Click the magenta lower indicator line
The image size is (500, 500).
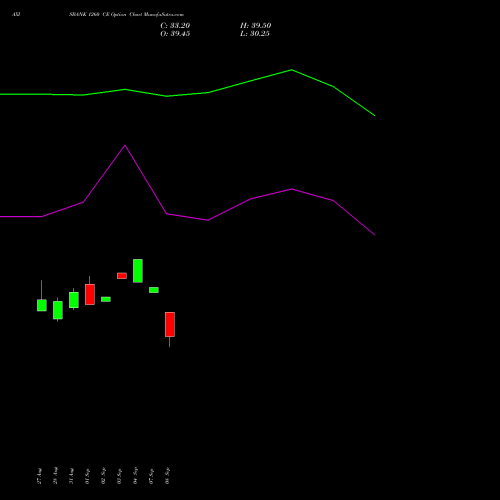tap(208, 220)
